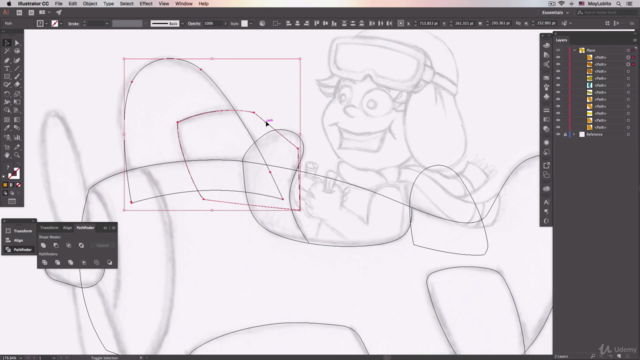Select the Lasso tool
Screen dimensions: 640x360
click(17, 51)
